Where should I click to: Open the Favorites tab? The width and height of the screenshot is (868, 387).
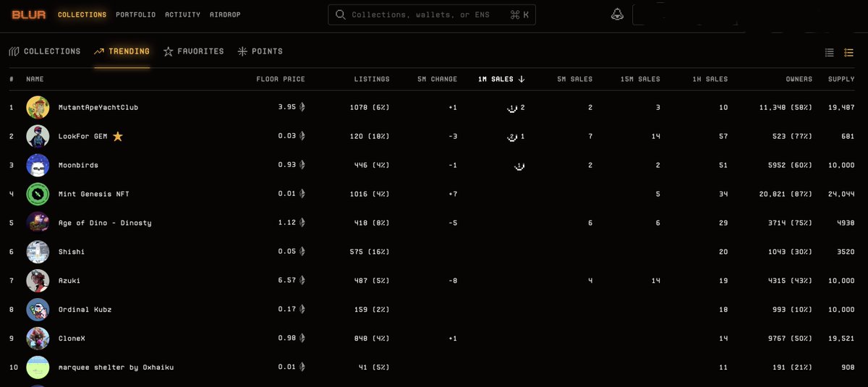coord(193,51)
